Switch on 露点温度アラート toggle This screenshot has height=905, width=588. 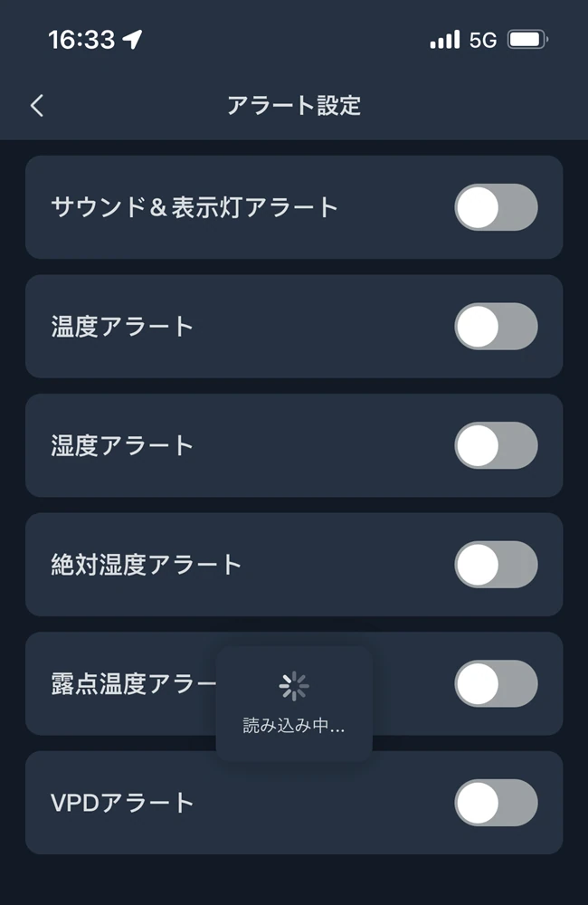click(496, 683)
